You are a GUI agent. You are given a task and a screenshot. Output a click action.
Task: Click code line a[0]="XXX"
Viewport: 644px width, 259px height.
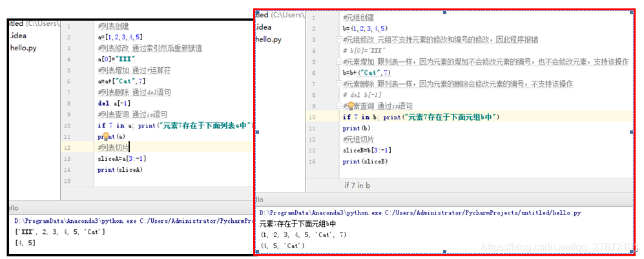(x=117, y=59)
